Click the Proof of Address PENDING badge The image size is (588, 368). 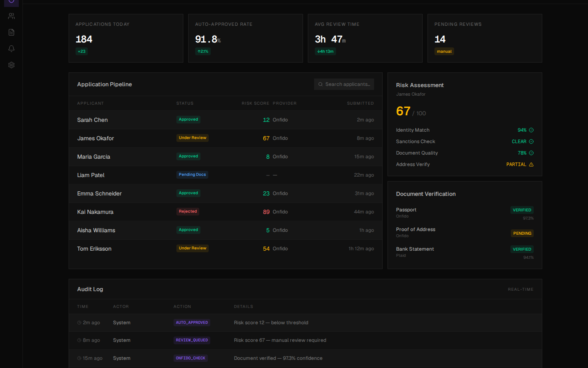[x=522, y=233]
